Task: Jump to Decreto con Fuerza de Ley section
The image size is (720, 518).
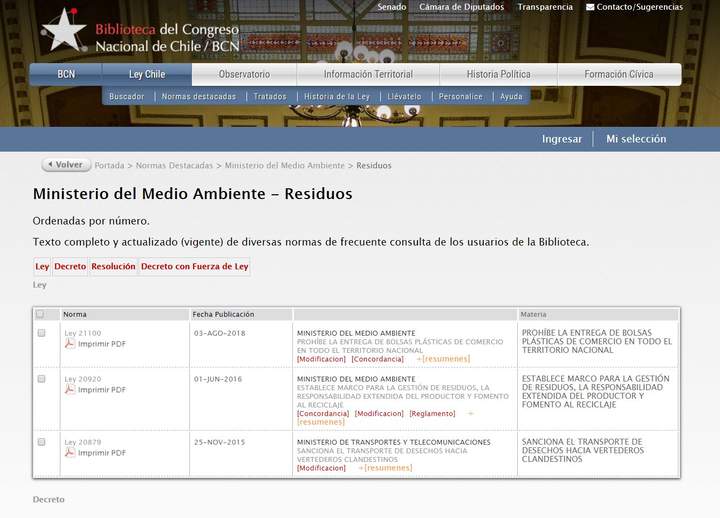Action: 194,267
